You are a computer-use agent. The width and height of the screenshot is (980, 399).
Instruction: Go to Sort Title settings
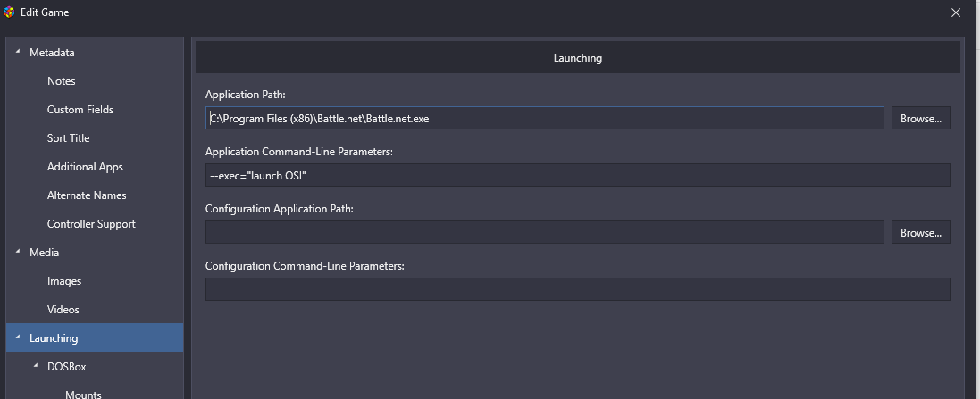pos(68,138)
